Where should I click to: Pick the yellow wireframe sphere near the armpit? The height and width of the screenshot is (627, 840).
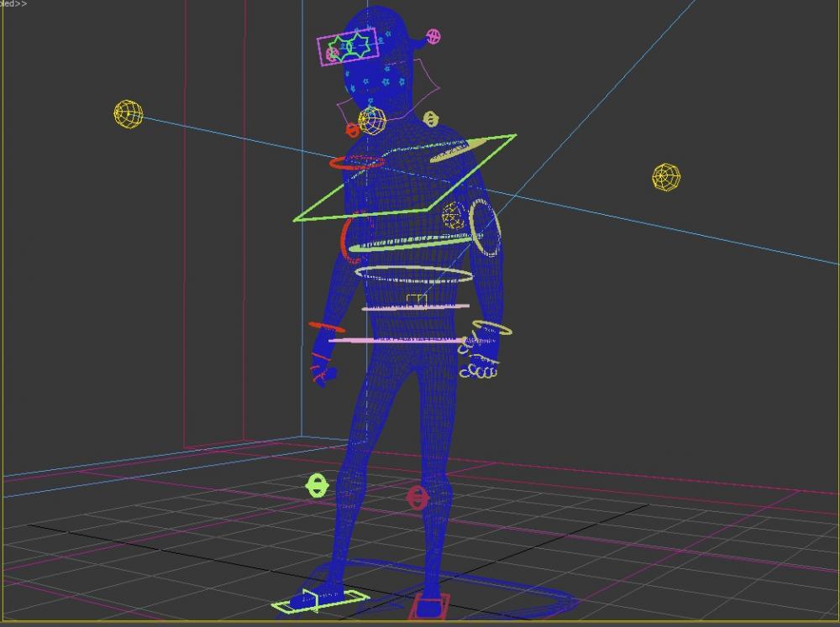[454, 215]
